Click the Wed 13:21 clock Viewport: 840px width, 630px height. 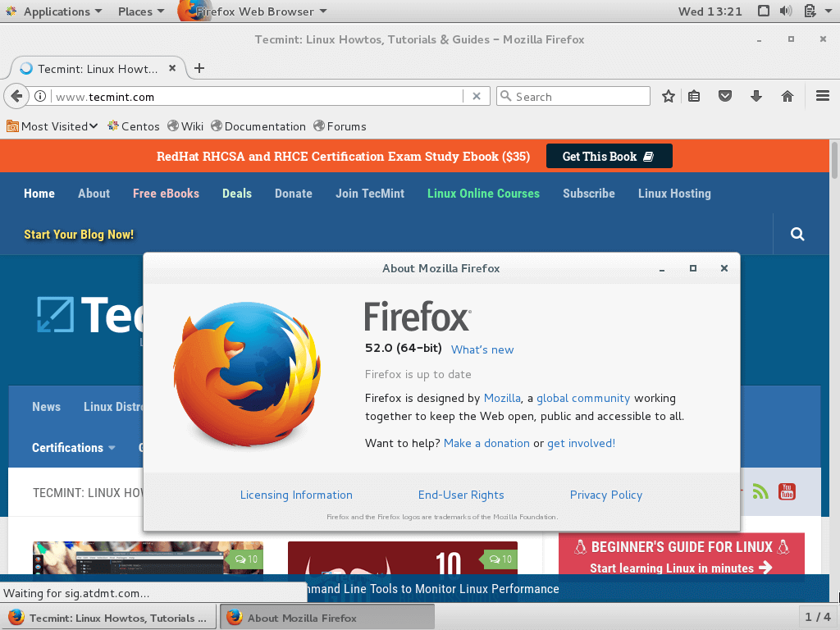[x=710, y=11]
